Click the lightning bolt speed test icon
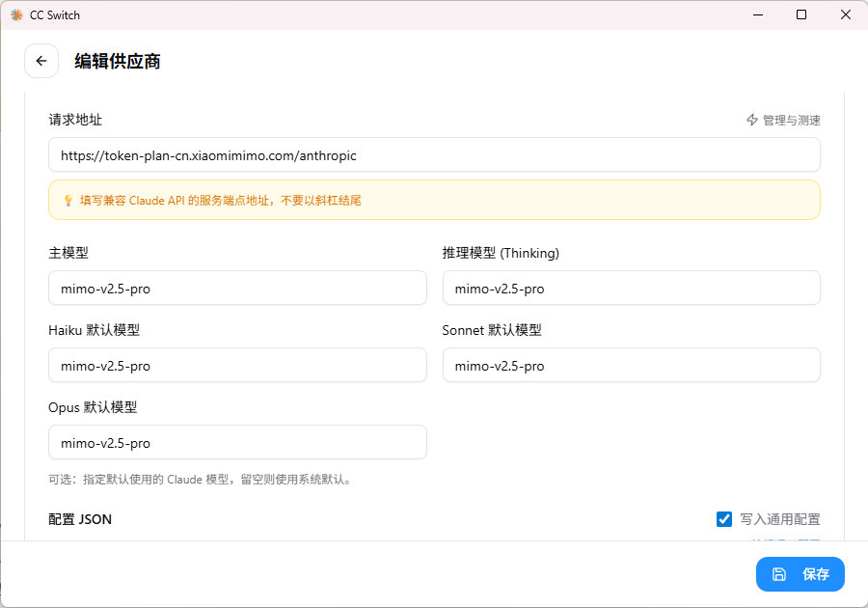Image resolution: width=868 pixels, height=608 pixels. 752,120
